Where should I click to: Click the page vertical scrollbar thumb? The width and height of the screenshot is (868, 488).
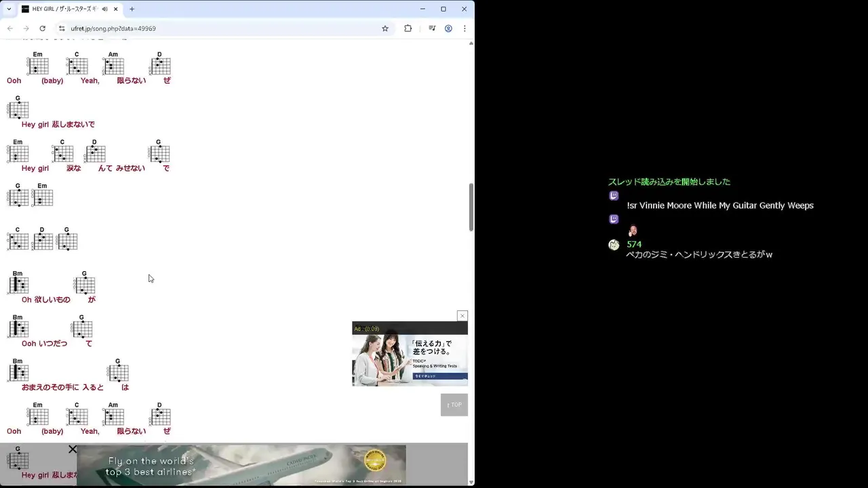[x=471, y=207]
